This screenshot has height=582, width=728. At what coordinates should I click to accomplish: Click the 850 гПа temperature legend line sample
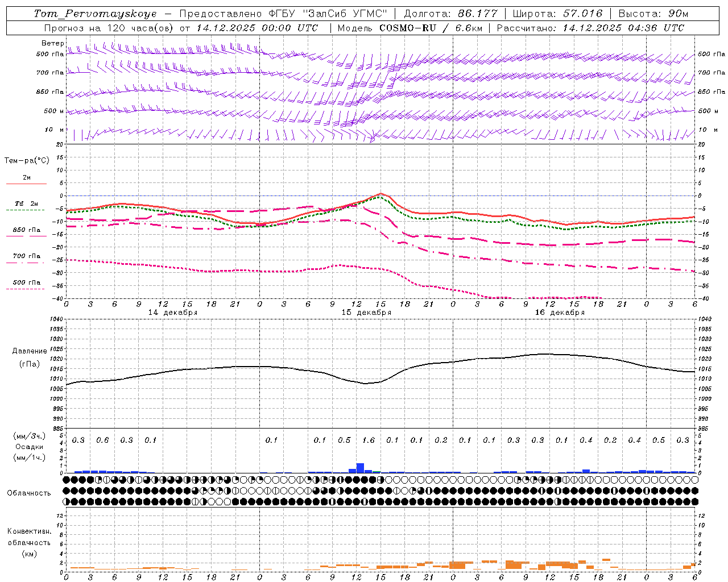pos(26,236)
